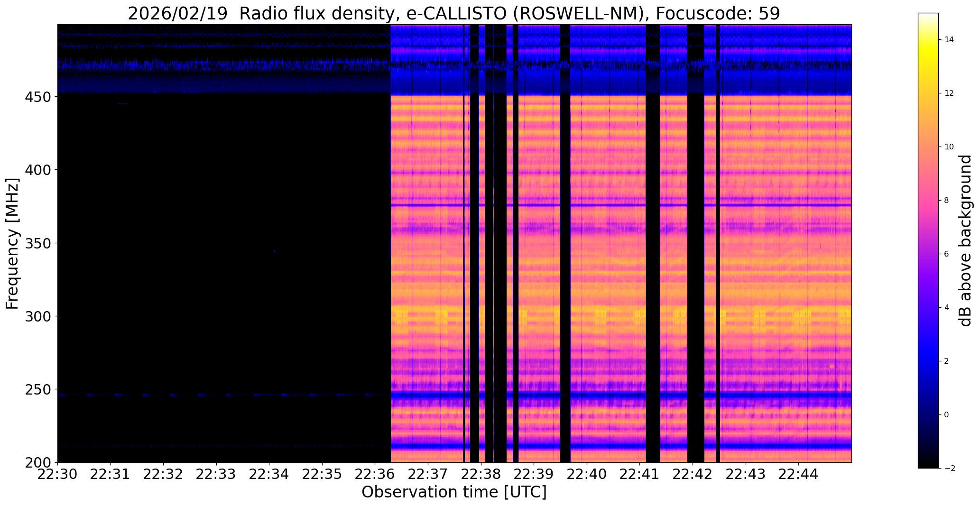Click the colorbar tick label 4
Image resolution: width=980 pixels, height=506 pixels.
[x=946, y=308]
